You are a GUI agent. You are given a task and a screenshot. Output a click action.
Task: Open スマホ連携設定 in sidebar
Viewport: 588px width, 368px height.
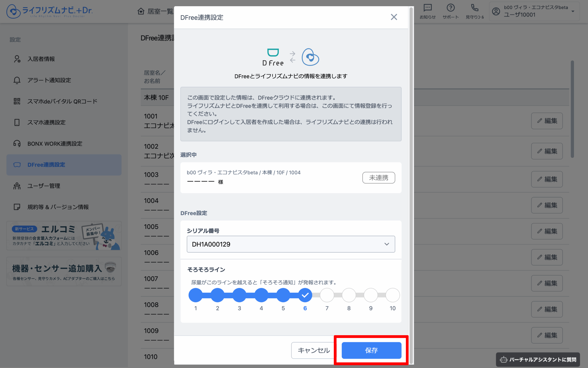(64, 123)
